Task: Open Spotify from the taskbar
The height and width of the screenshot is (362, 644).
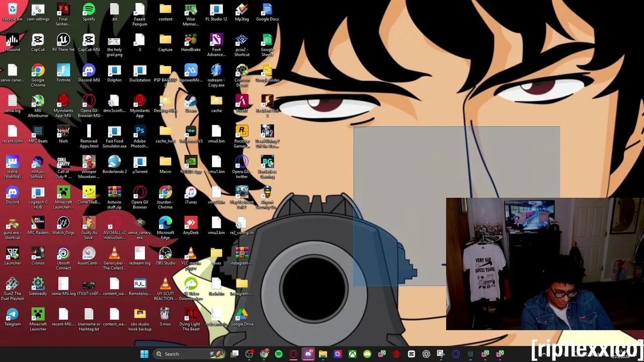Action: pyautogui.click(x=279, y=354)
